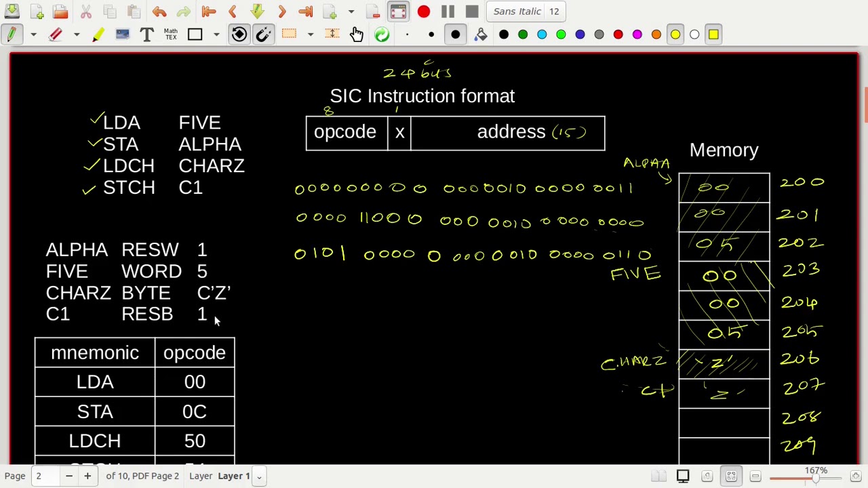The width and height of the screenshot is (868, 488).
Task: Expand the selection tool dropdown
Action: click(310, 35)
